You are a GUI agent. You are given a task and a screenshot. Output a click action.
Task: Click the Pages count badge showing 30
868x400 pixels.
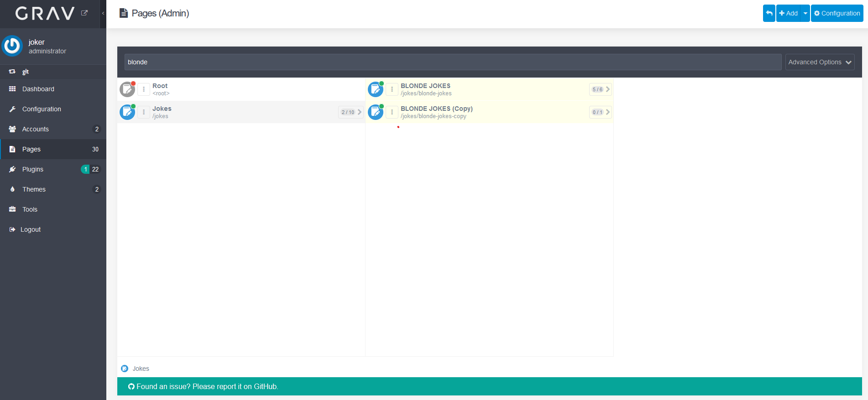[x=95, y=149]
